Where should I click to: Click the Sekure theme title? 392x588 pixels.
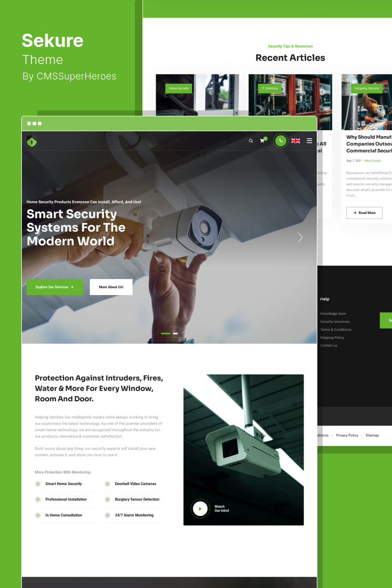(52, 41)
